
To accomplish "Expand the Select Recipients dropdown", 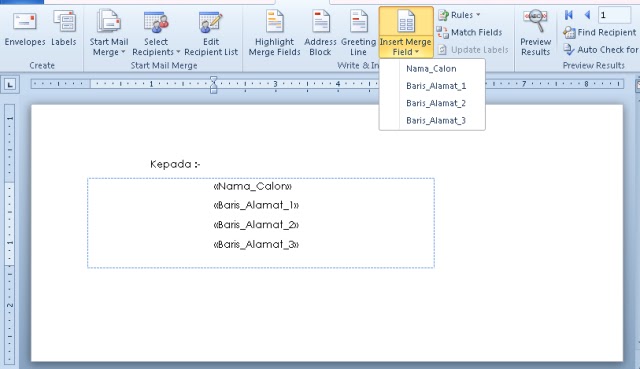I will coord(156,34).
